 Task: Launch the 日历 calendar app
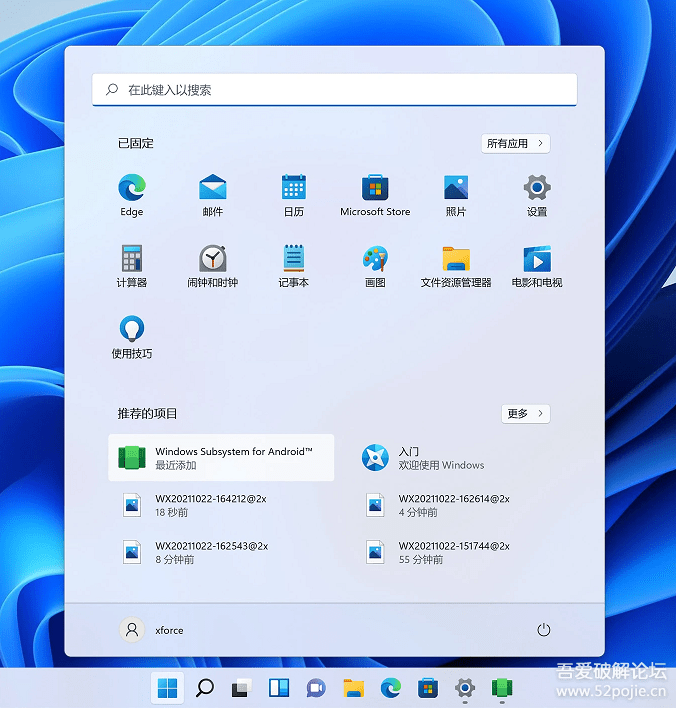pyautogui.click(x=294, y=195)
